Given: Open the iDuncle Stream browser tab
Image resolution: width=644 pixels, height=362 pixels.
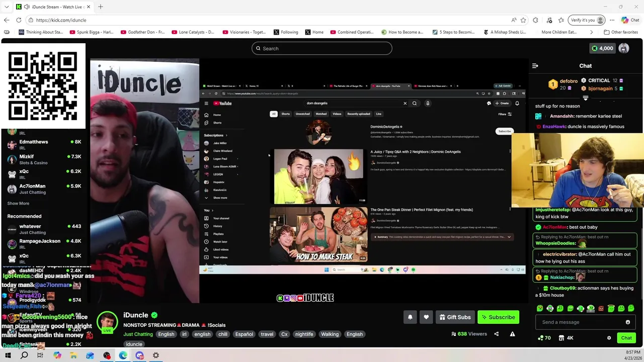Looking at the screenshot, I should (54, 7).
